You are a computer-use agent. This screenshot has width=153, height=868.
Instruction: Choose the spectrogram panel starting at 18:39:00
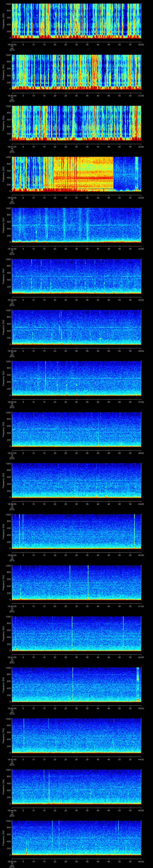point(76,531)
